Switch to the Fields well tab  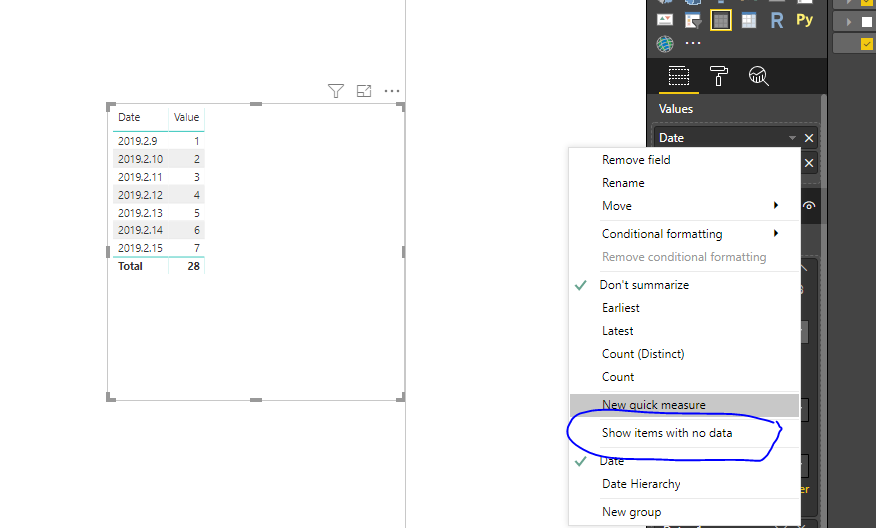tap(679, 76)
